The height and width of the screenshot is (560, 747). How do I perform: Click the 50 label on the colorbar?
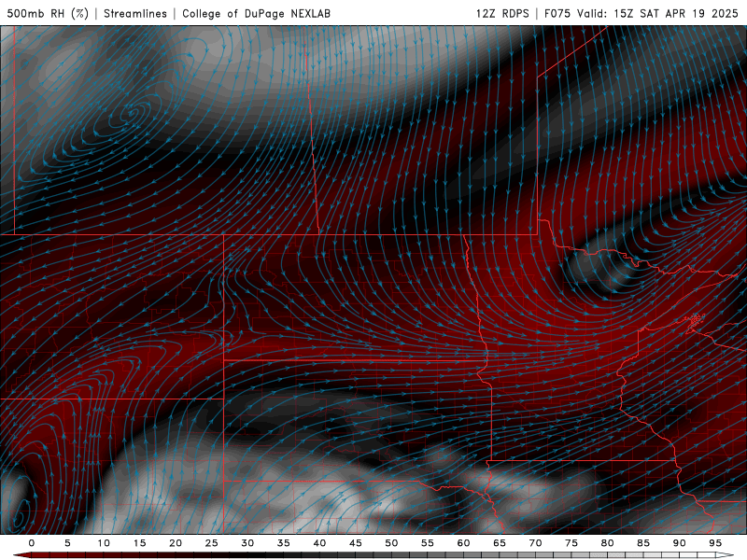(x=391, y=543)
